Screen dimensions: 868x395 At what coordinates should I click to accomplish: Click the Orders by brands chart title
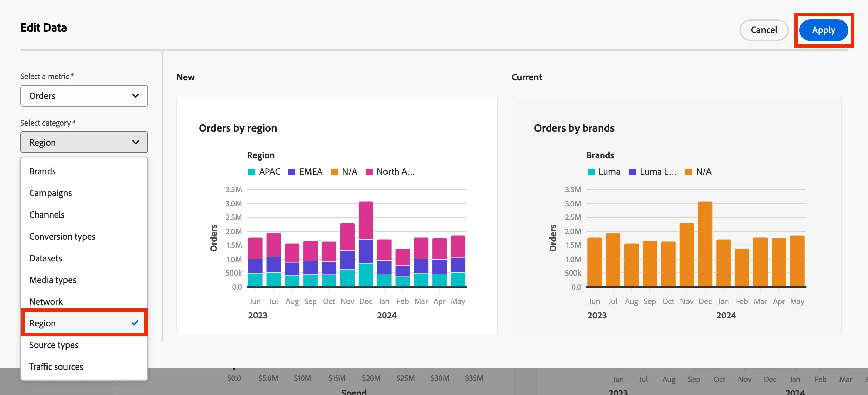pyautogui.click(x=574, y=128)
